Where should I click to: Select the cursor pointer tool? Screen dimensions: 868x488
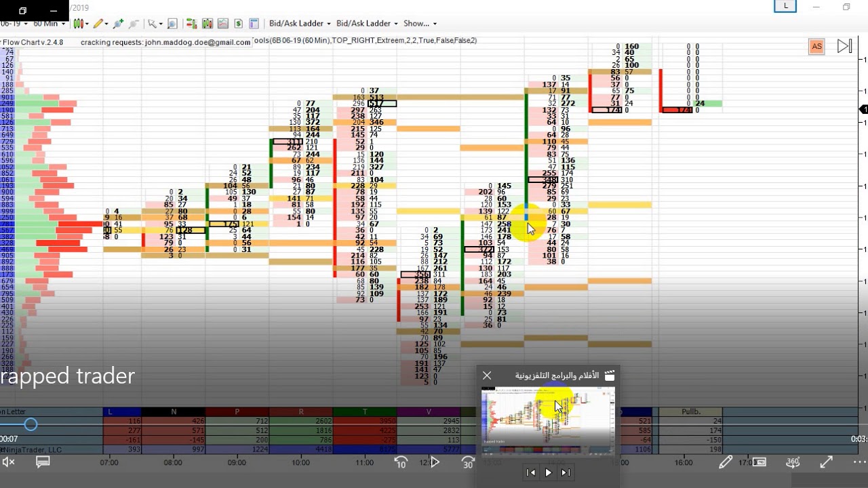[152, 24]
